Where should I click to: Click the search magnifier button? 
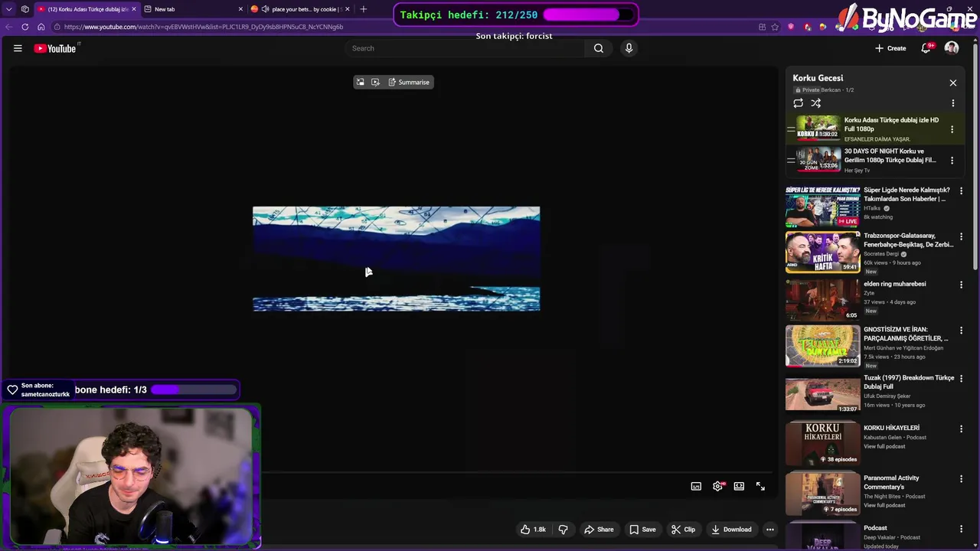(599, 48)
